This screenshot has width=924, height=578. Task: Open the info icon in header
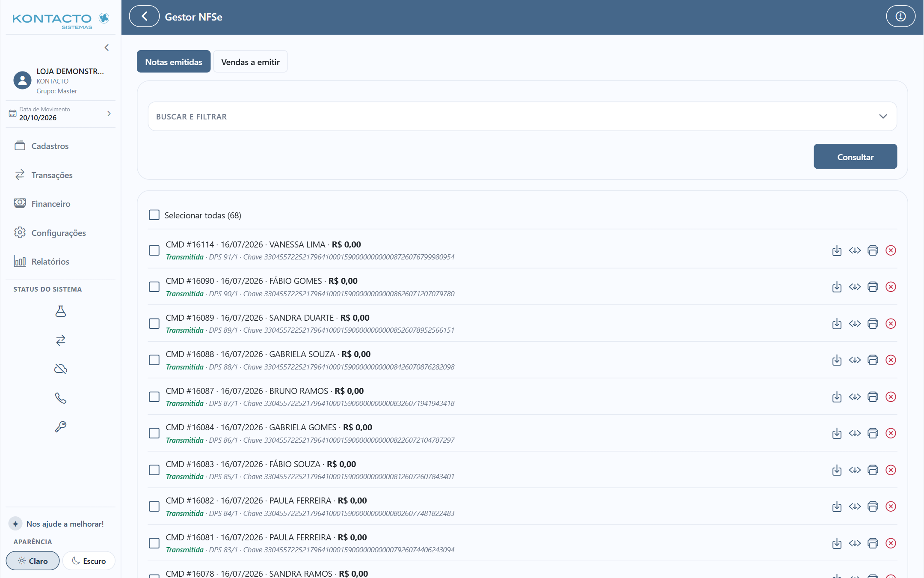tap(900, 17)
